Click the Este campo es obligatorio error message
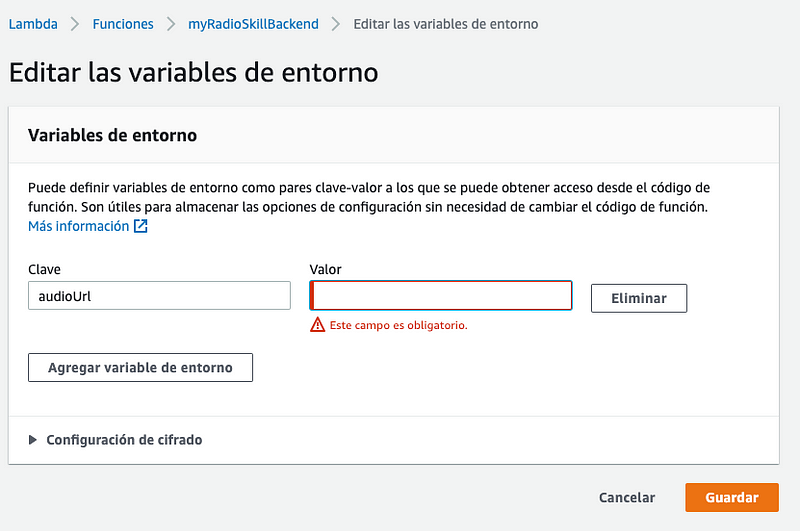Viewport: 800px width, 531px height. point(398,325)
